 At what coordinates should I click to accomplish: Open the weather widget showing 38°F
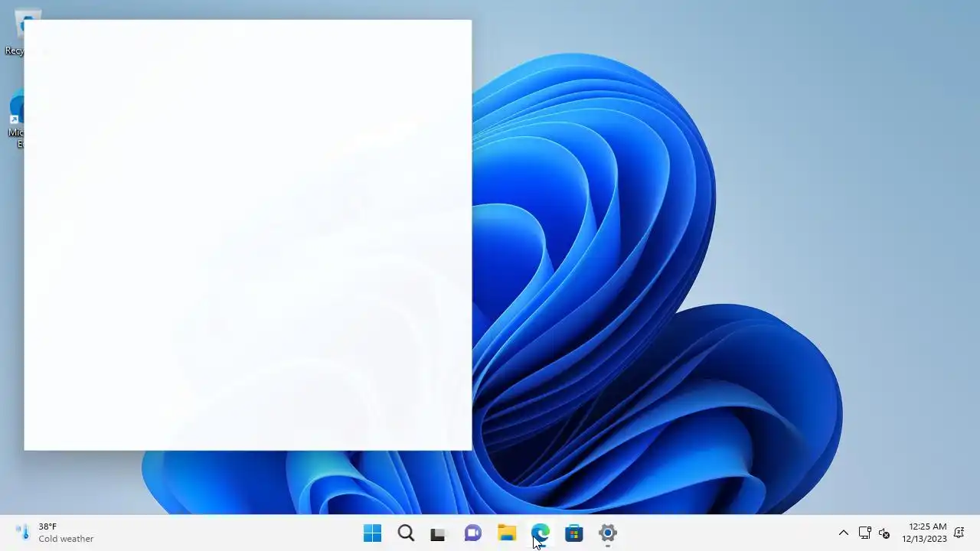click(55, 533)
